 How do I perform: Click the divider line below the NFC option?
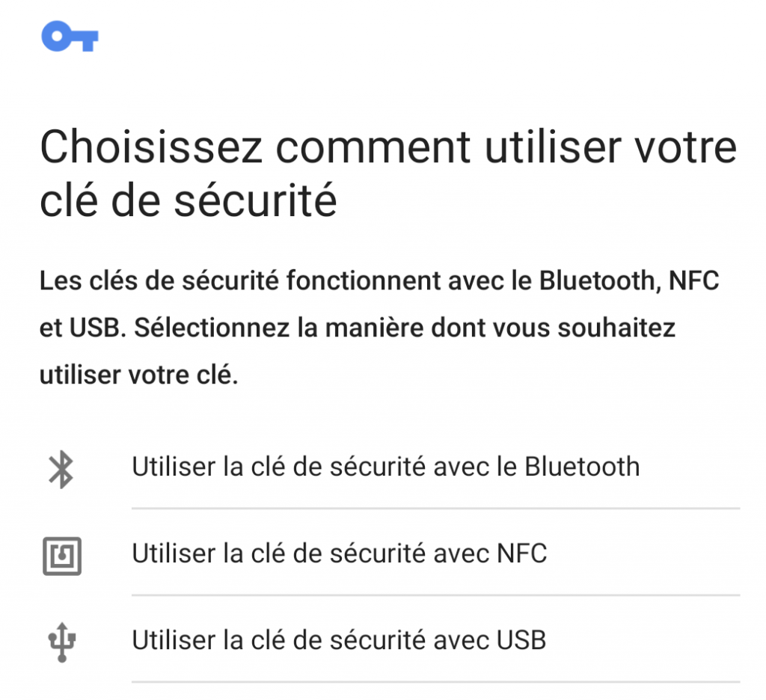pyautogui.click(x=435, y=595)
